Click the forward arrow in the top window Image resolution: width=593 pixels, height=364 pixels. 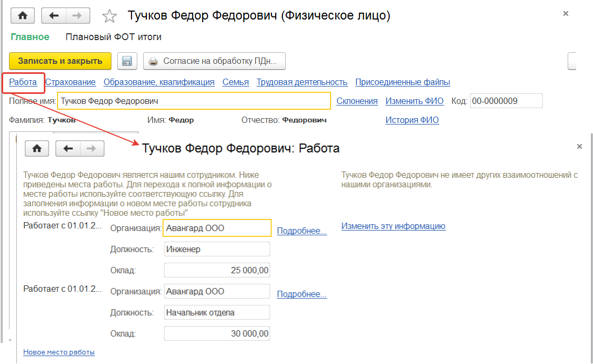77,16
